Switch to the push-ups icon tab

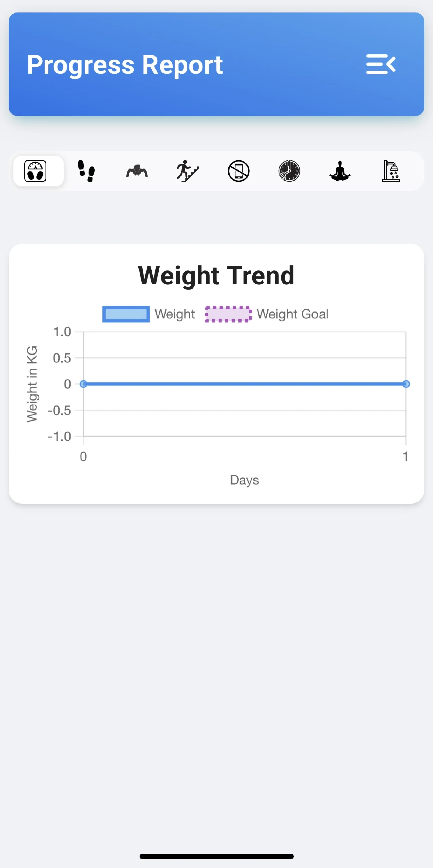(137, 171)
